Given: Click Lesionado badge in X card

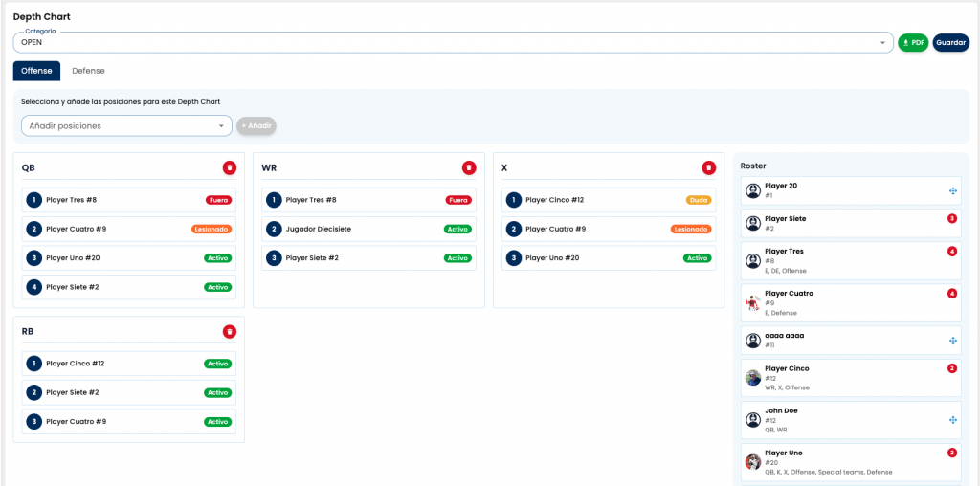Looking at the screenshot, I should coord(690,230).
